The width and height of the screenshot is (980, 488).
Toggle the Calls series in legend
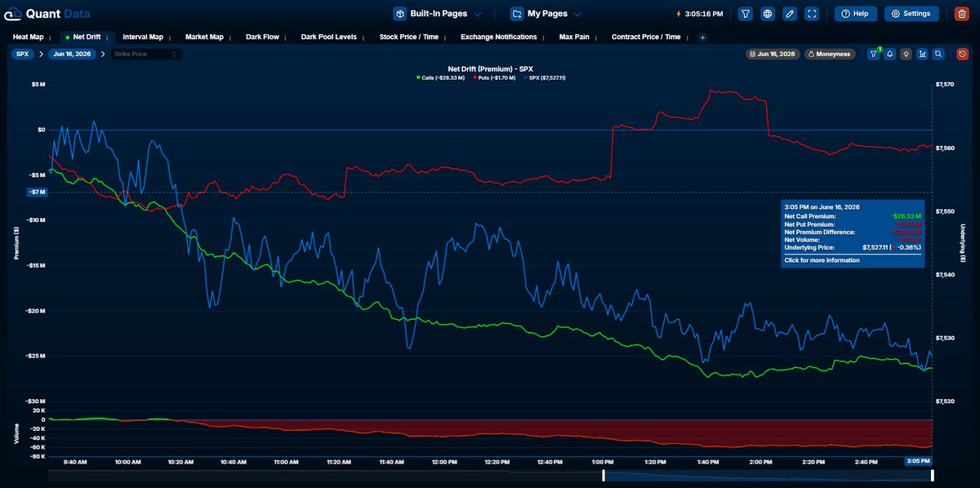440,78
